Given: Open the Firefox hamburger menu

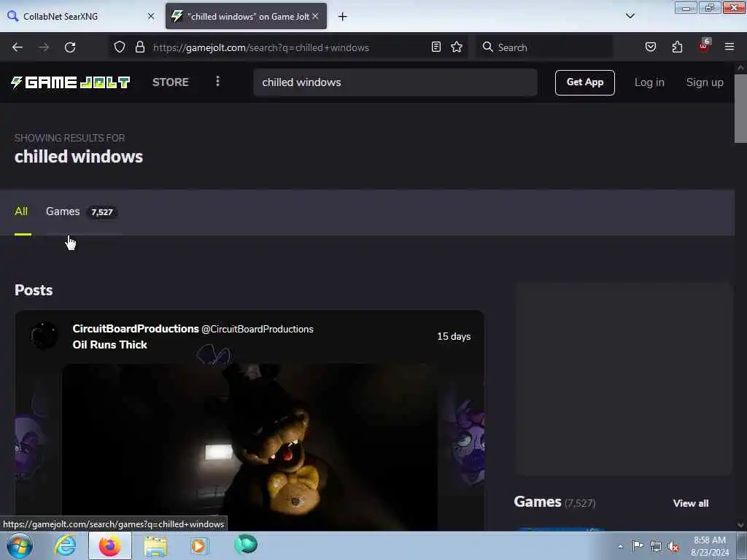Looking at the screenshot, I should pos(729,47).
